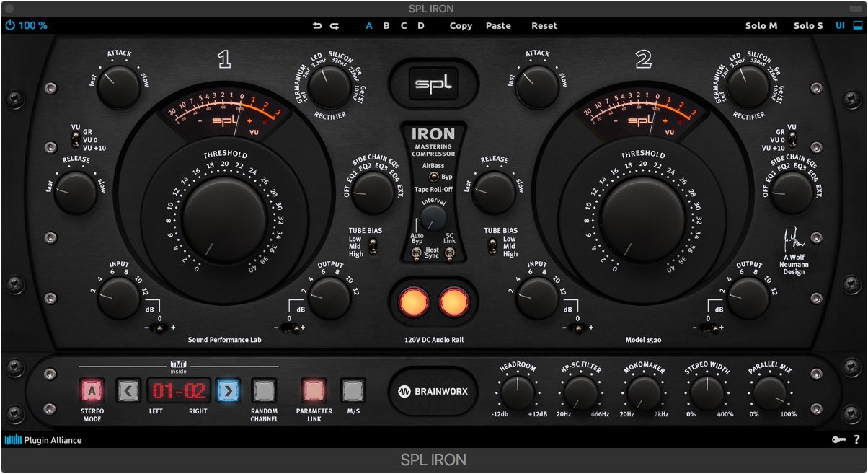The height and width of the screenshot is (474, 868).
Task: Flip channel 1 output dB polarity switch
Action: 289,328
